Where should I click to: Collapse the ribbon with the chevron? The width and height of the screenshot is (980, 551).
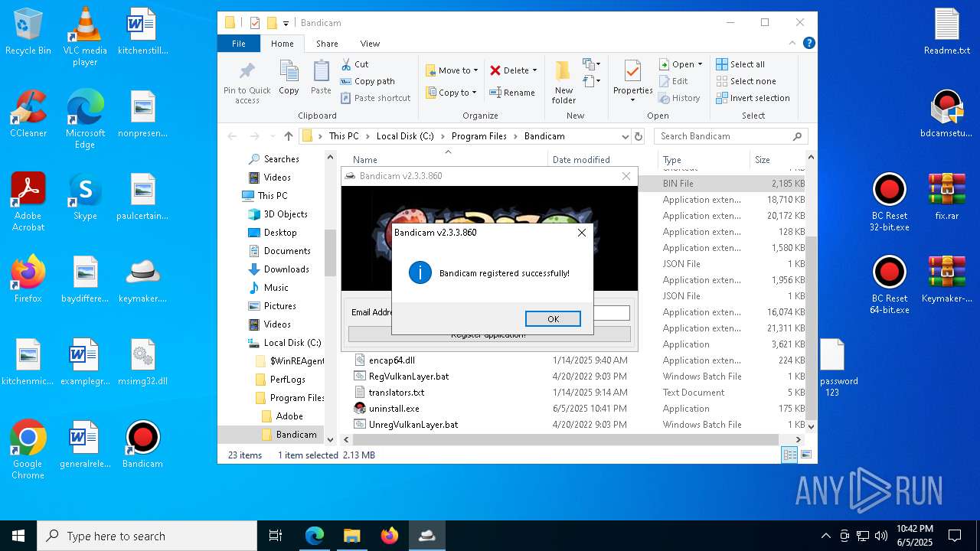[794, 44]
